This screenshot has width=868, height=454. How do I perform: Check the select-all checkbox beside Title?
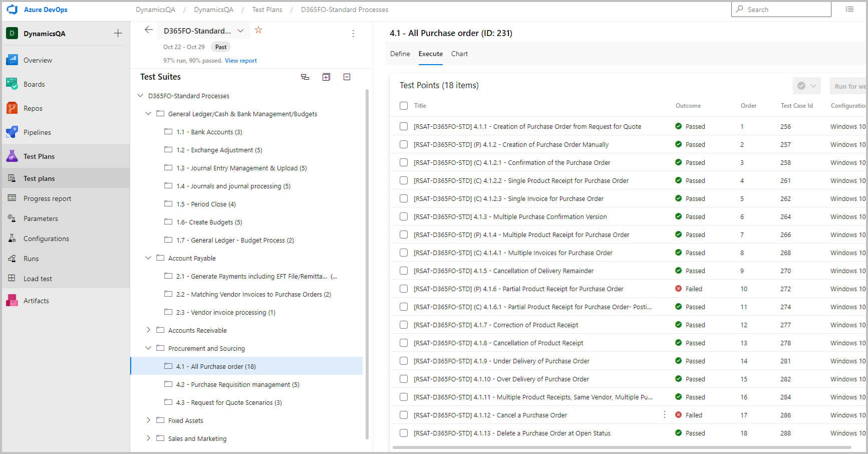[404, 106]
